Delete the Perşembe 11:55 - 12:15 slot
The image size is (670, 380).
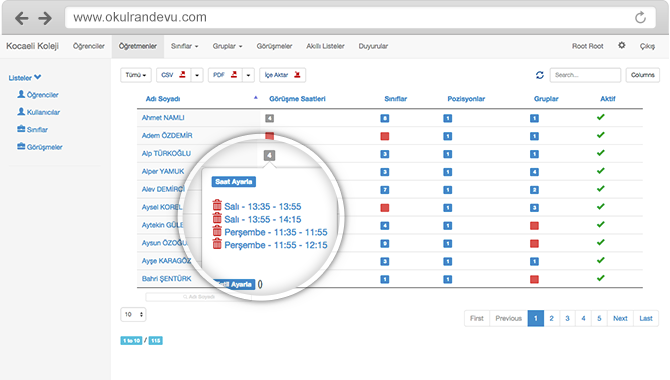tap(217, 244)
